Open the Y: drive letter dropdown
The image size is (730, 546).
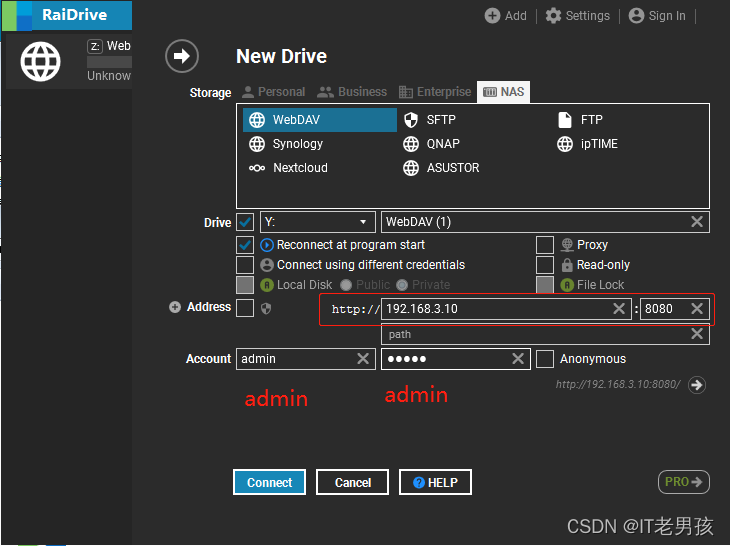pos(318,222)
